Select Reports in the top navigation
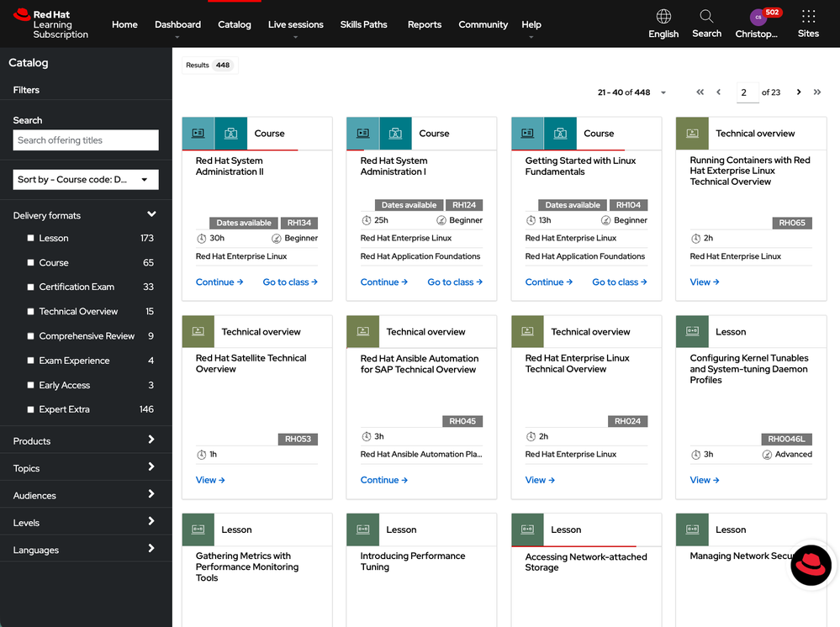Screen dimensions: 840x627 (425, 24)
